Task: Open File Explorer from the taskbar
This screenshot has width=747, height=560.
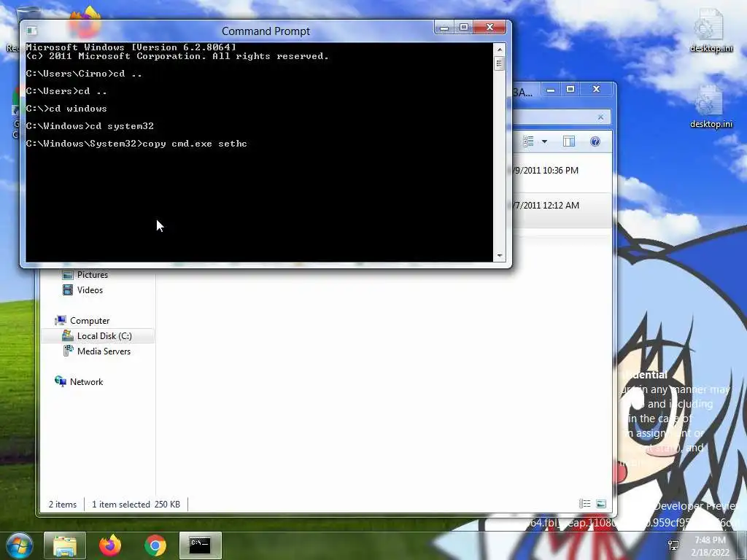Action: (65, 545)
